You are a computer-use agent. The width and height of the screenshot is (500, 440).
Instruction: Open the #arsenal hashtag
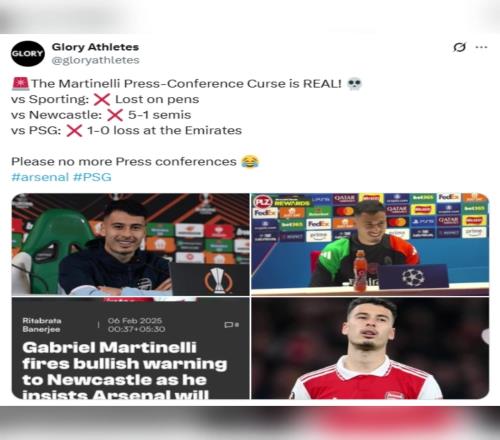tap(40, 177)
